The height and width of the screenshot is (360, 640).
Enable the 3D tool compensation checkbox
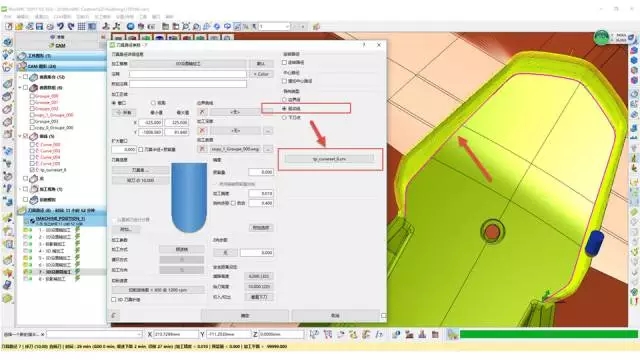pyautogui.click(x=114, y=300)
